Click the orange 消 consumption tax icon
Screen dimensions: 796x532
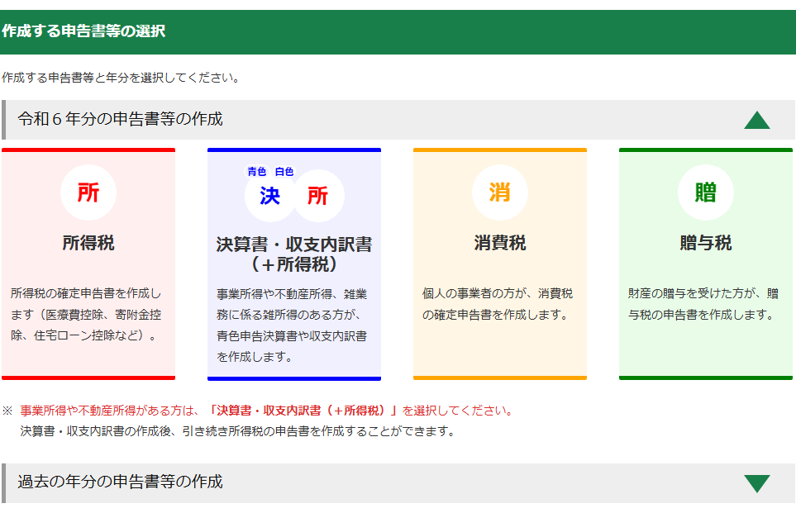tap(499, 192)
